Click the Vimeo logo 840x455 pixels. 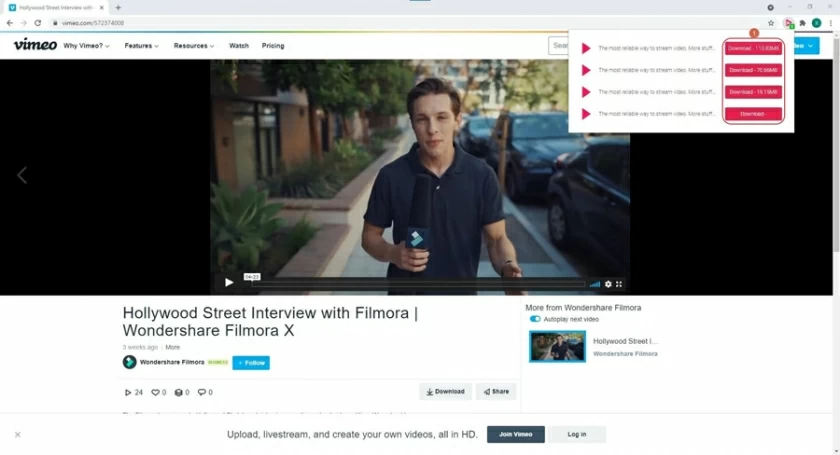[35, 45]
